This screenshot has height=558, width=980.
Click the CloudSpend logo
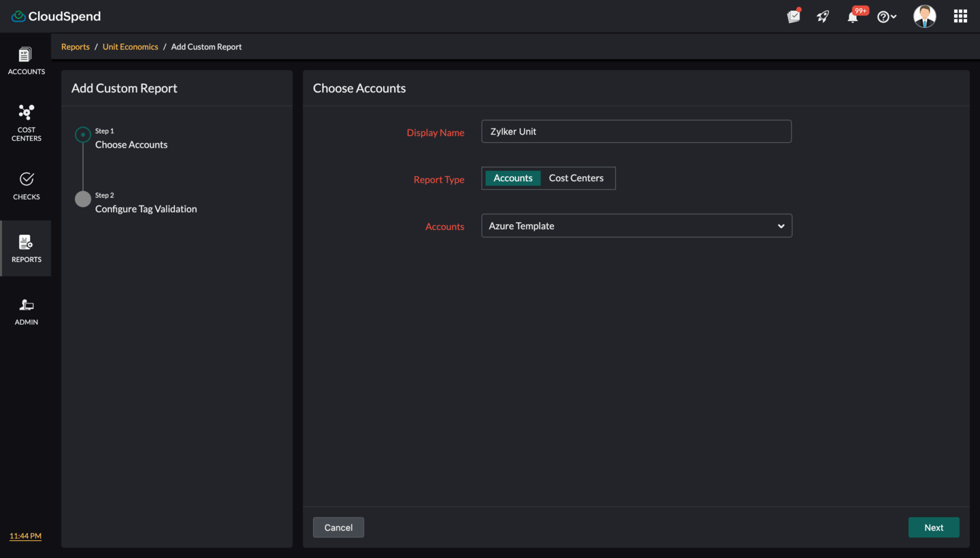[x=56, y=16]
